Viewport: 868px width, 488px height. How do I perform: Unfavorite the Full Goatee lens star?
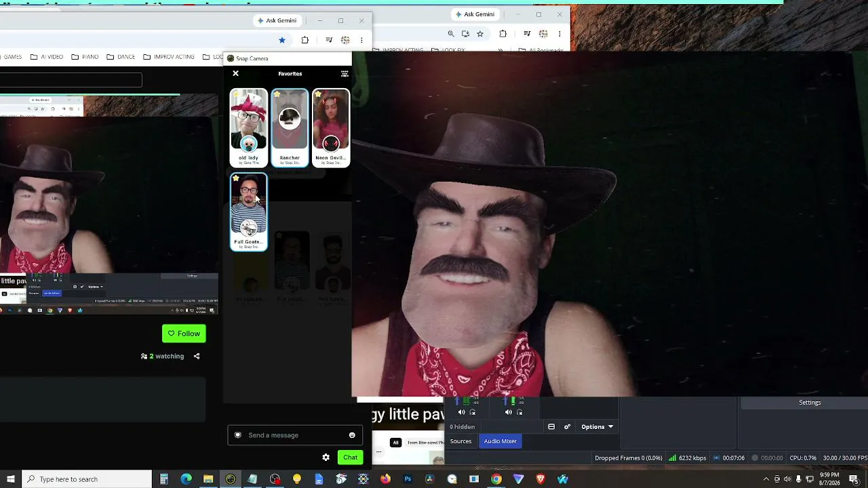[236, 179]
